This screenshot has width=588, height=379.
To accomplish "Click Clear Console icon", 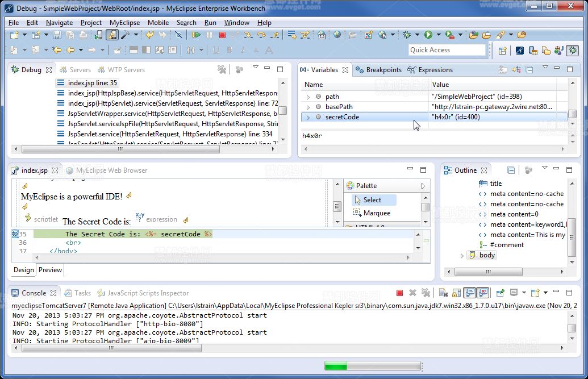I will click(444, 293).
